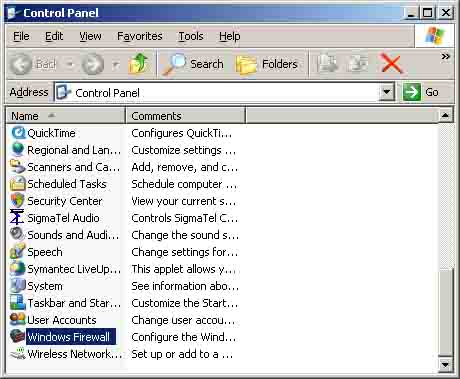Click the Back arrow button
Image resolution: width=460 pixels, height=379 pixels.
22,64
